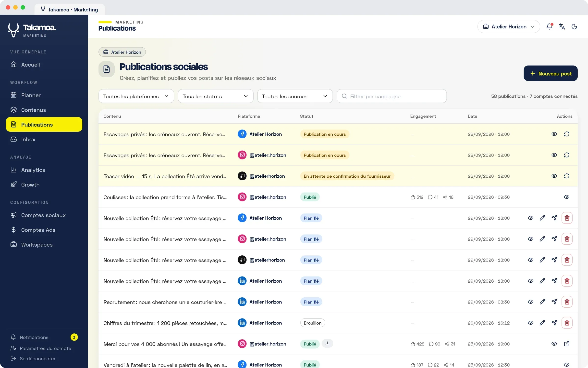Delete the Facebook planned Nouvelle collection post
Image resolution: width=588 pixels, height=368 pixels.
point(567,218)
